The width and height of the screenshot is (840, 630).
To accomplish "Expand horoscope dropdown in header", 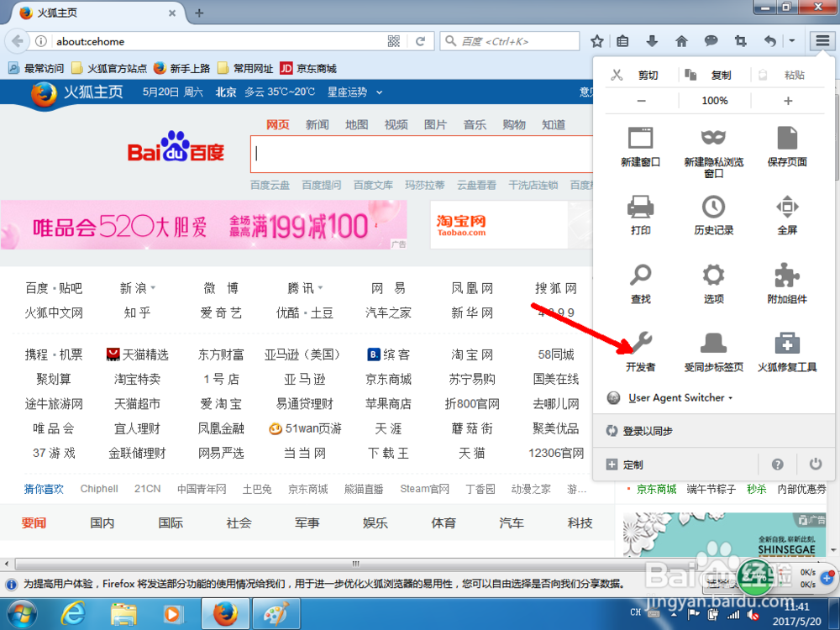I will tap(380, 92).
